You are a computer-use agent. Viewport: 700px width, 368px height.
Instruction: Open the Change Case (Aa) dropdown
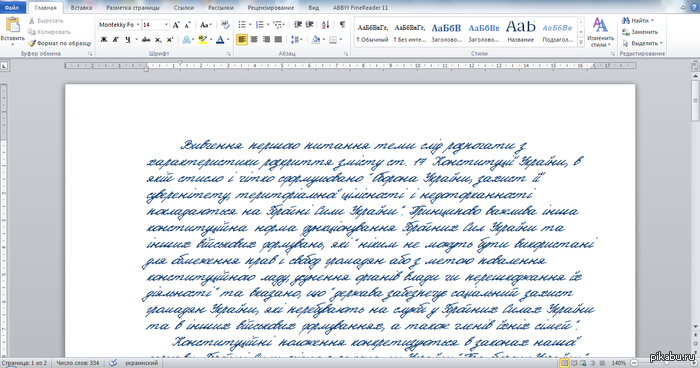(205, 25)
